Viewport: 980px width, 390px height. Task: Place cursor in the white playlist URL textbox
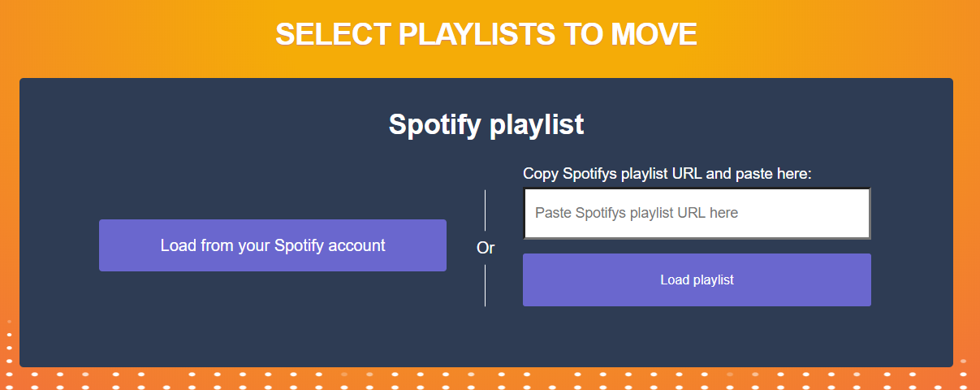click(697, 214)
